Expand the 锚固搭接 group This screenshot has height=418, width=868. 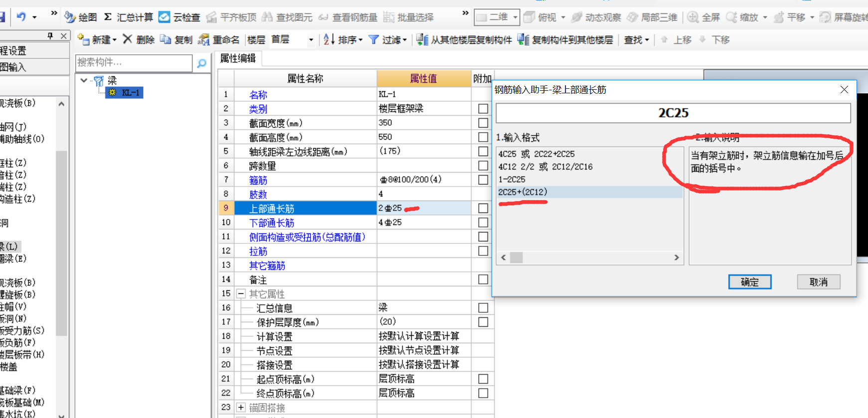pyautogui.click(x=241, y=408)
